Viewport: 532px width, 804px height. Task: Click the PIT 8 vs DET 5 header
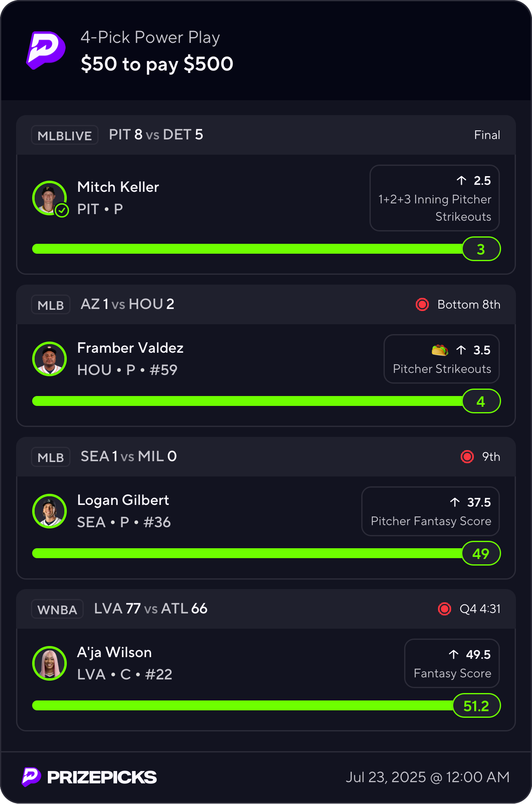pos(156,135)
